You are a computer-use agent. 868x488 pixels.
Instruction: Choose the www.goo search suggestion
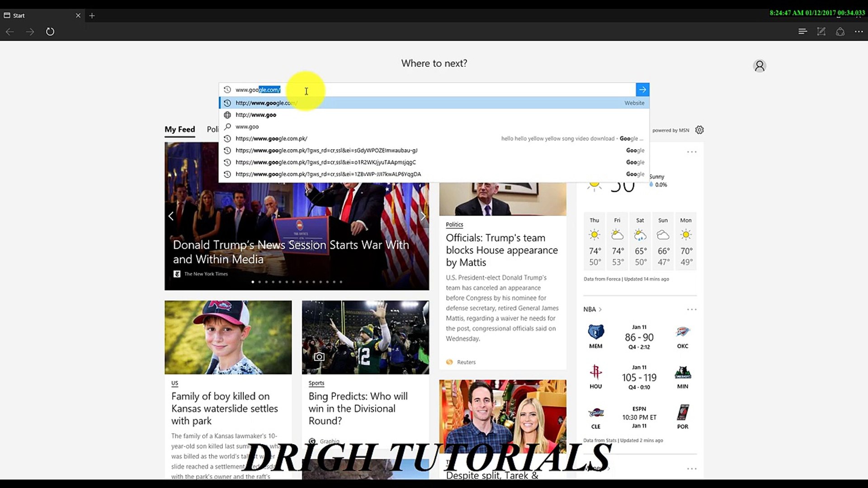pos(247,127)
